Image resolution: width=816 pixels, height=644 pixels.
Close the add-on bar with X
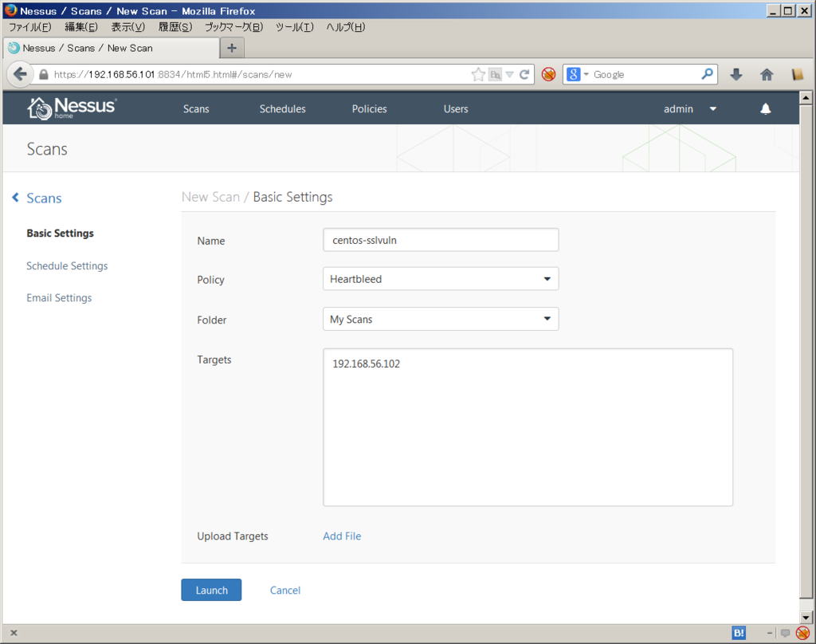(14, 633)
